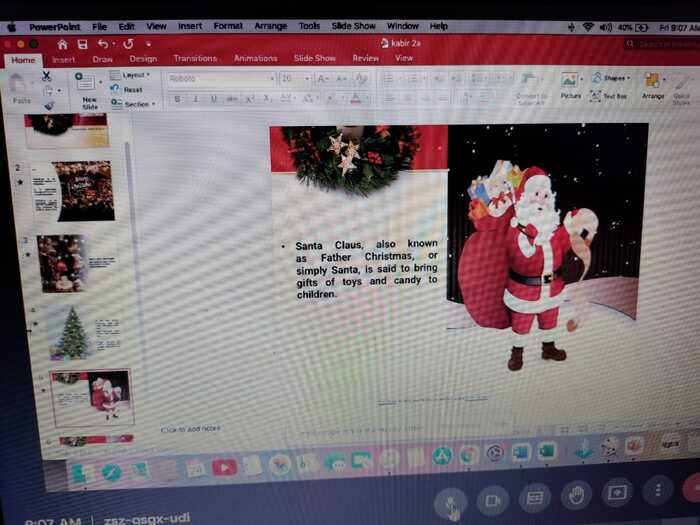
Task: Turn off camera in the Meet bar
Action: [x=492, y=501]
